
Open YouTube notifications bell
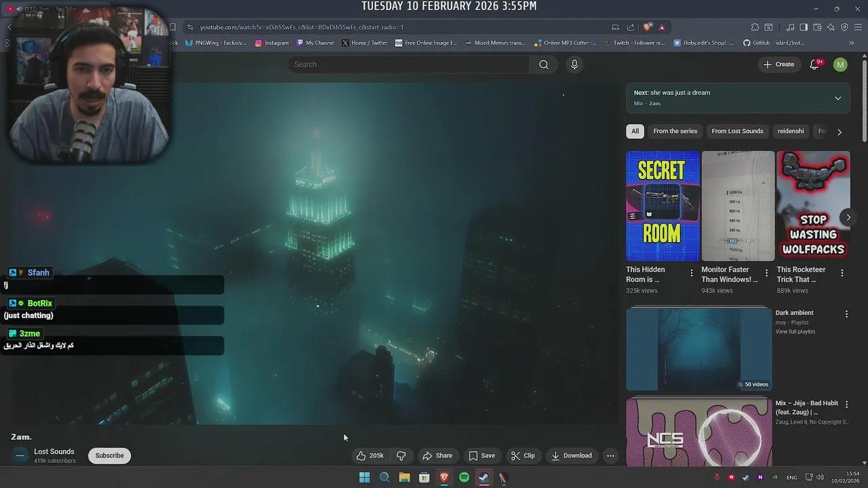(815, 64)
